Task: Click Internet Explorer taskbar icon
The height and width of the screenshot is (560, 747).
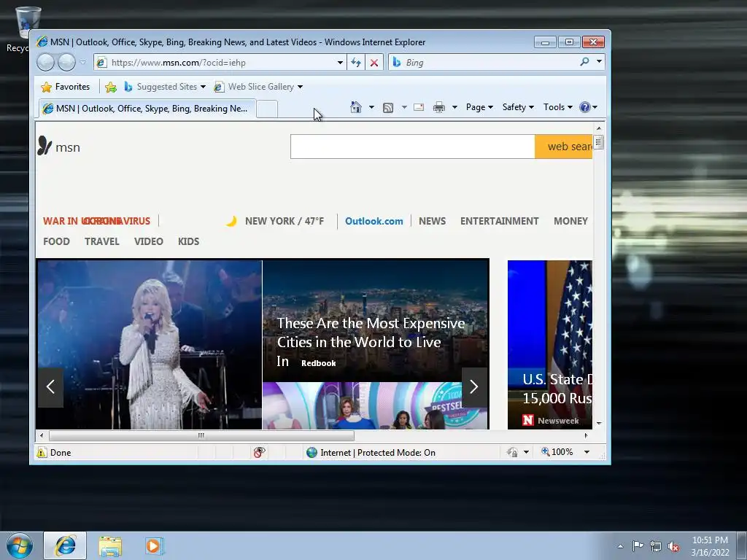Action: (x=65, y=545)
